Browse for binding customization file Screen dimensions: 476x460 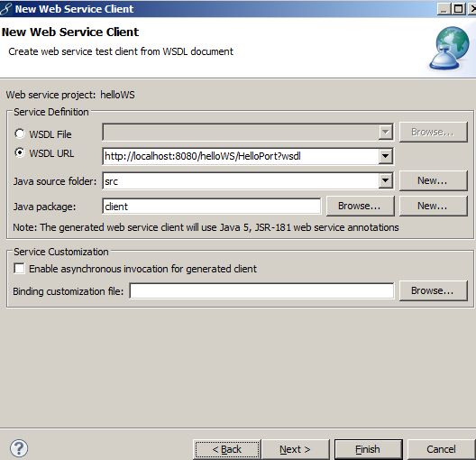coord(434,290)
